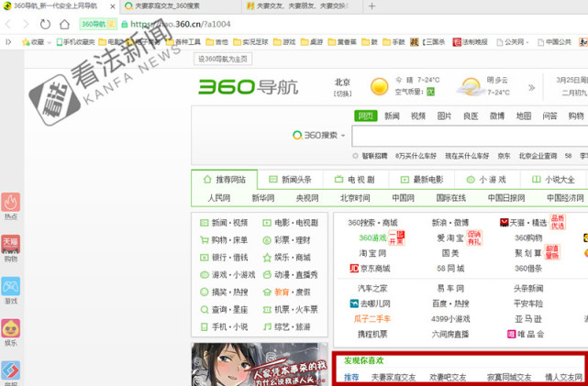This screenshot has height=386, width=588.
Task: Select the 视频 search tab
Action: (x=418, y=116)
